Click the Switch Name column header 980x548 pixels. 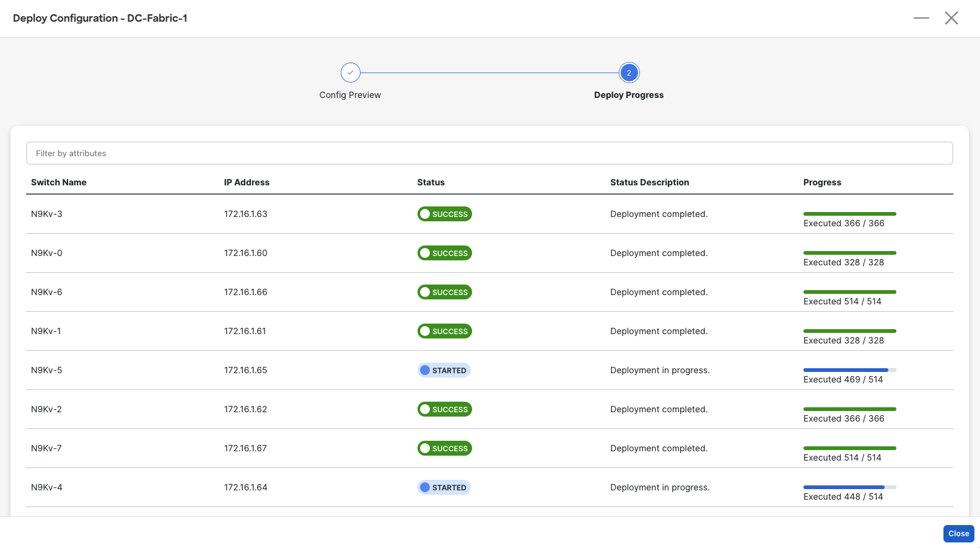click(x=59, y=182)
